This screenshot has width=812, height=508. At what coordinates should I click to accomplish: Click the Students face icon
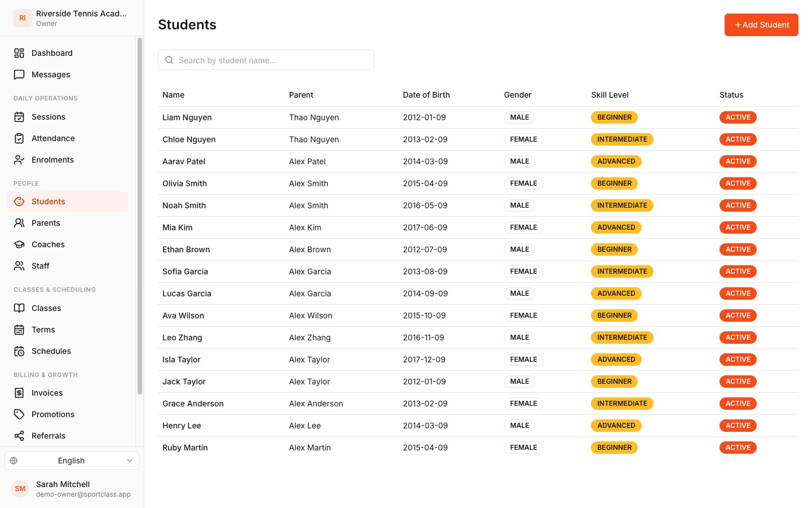19,202
